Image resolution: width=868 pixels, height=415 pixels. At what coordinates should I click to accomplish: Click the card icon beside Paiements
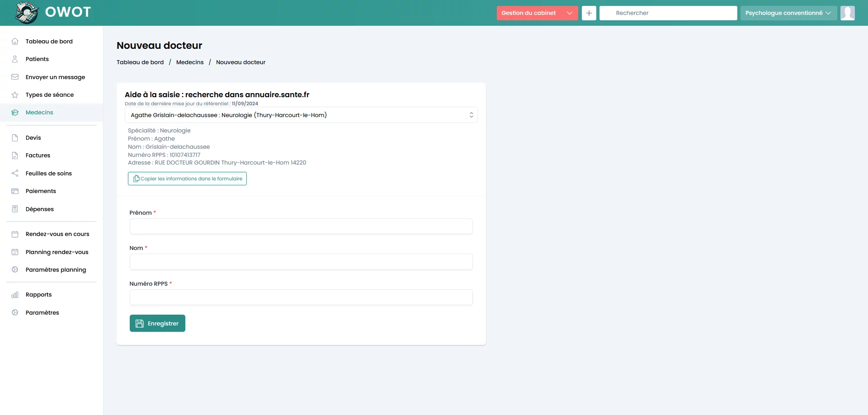pyautogui.click(x=15, y=191)
